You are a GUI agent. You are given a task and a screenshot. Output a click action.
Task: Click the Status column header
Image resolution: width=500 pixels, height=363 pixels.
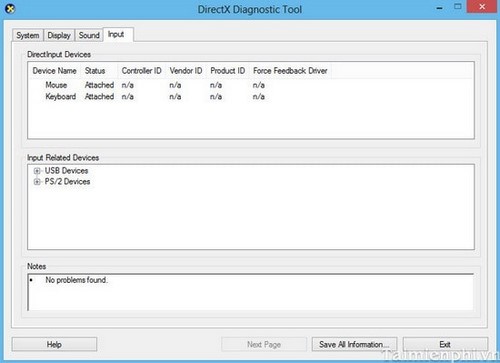[x=99, y=71]
